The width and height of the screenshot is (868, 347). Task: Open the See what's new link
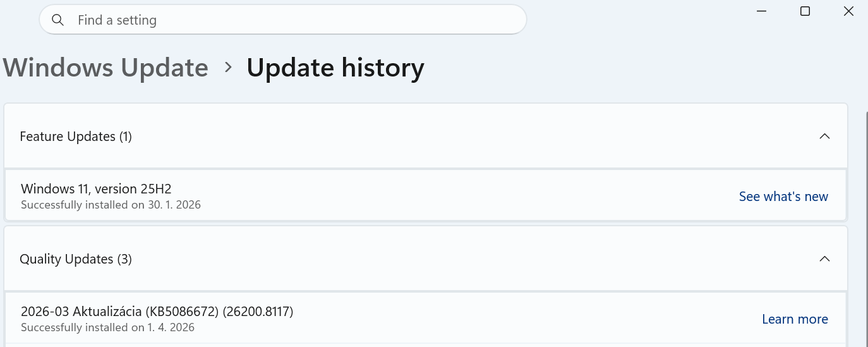pos(783,197)
